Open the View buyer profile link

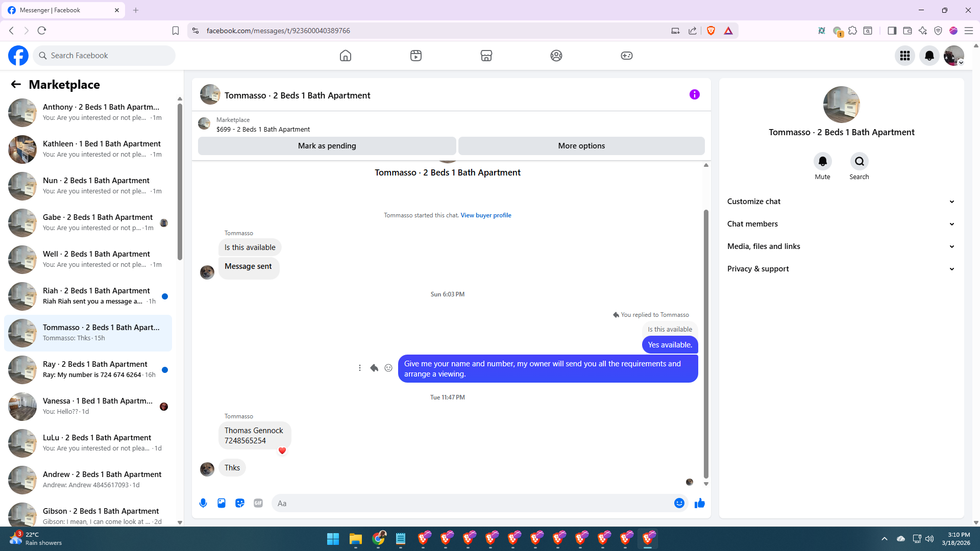(x=485, y=215)
